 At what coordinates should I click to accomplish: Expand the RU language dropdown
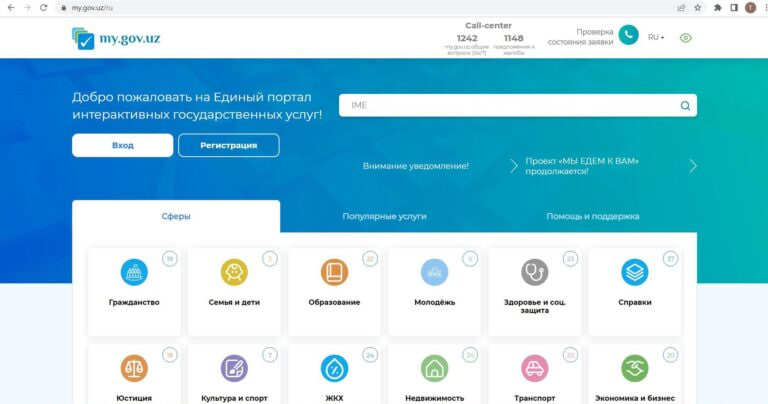[656, 37]
